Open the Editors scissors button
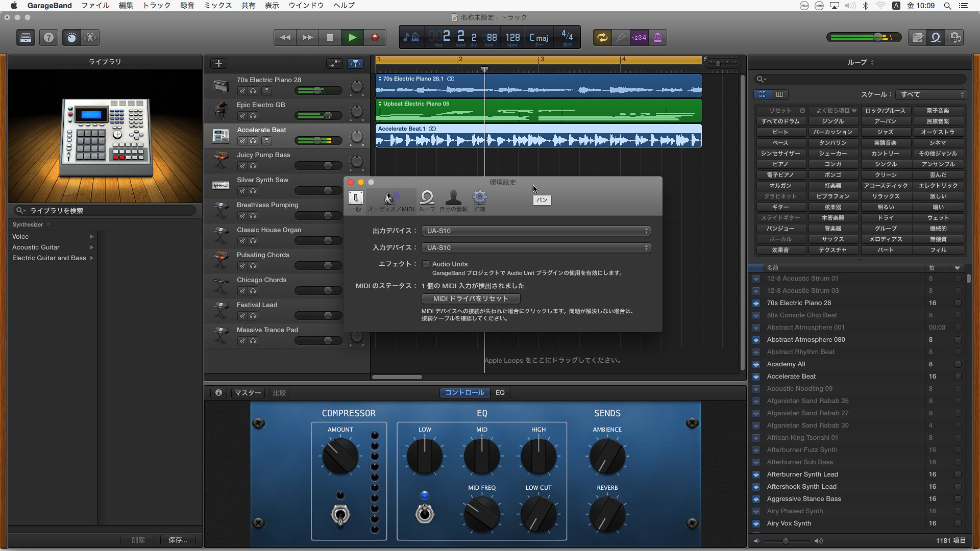 click(90, 37)
